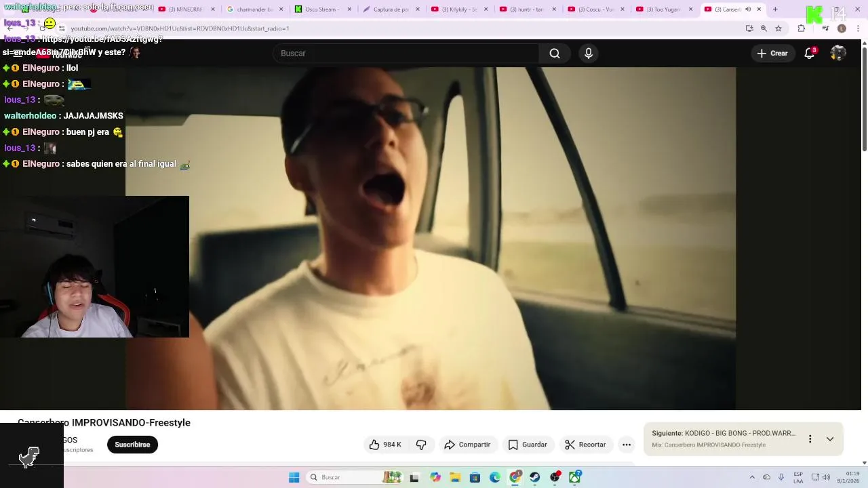Save video with Guardar button
The width and height of the screenshot is (868, 488).
528,445
